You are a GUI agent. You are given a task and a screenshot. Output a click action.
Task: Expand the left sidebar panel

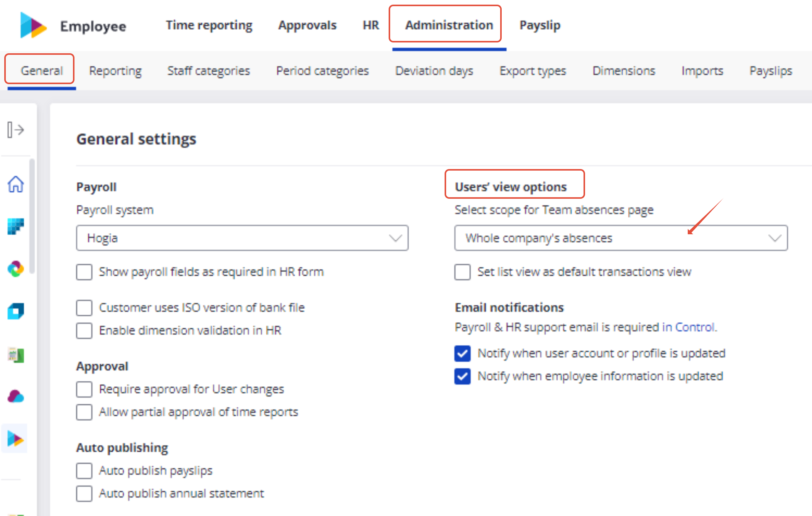tap(15, 130)
